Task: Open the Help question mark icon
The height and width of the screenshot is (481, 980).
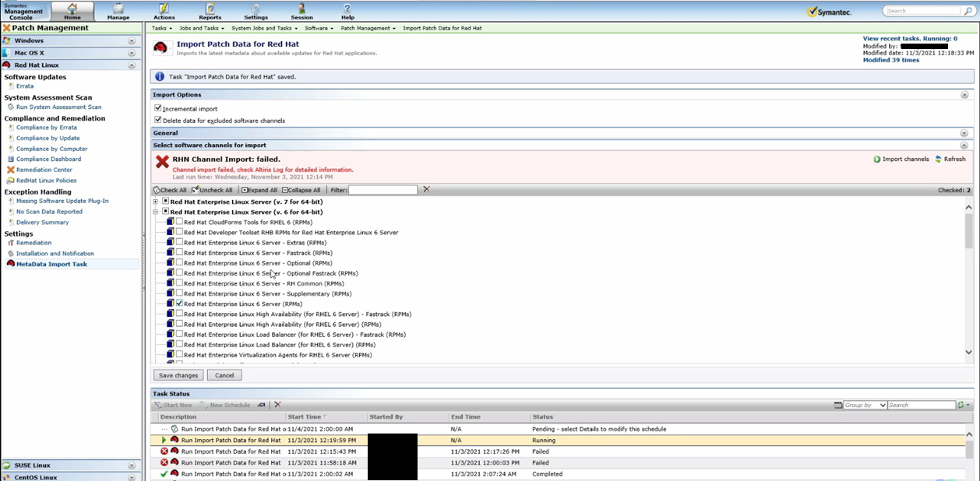Action: 347,8
